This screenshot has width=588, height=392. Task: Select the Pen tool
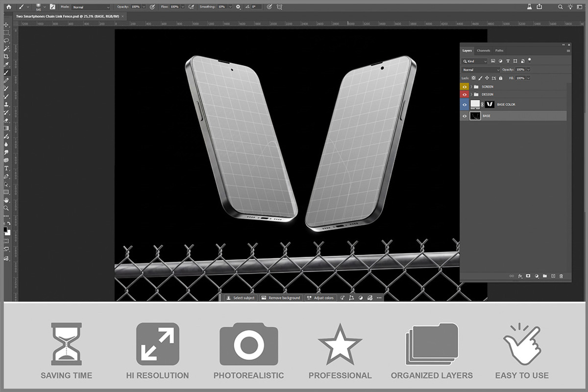pyautogui.click(x=6, y=176)
